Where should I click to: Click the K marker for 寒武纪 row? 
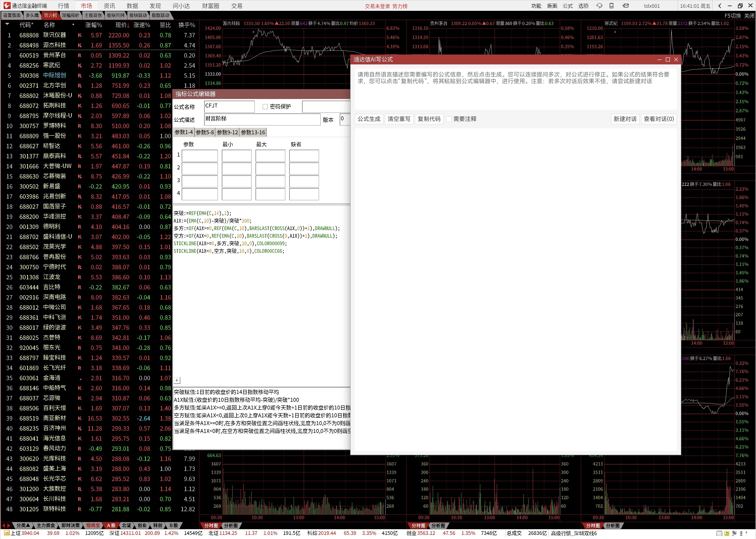pyautogui.click(x=80, y=66)
